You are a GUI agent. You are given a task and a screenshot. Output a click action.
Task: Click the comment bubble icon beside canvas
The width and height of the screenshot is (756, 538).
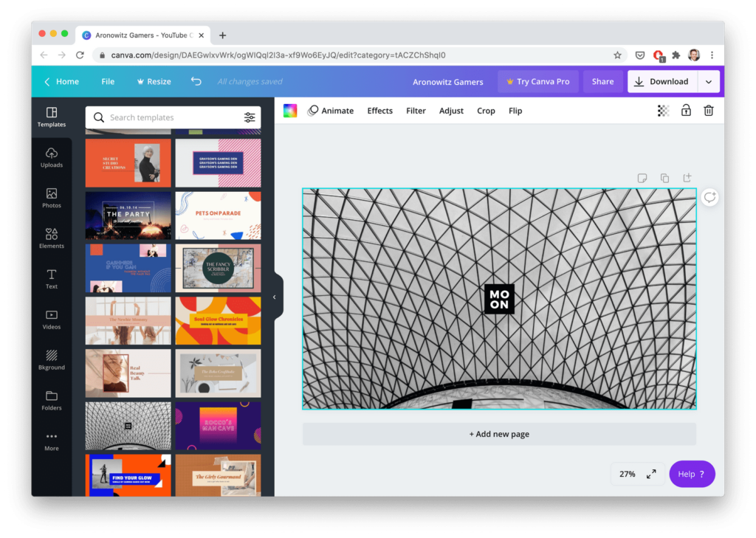pyautogui.click(x=709, y=197)
